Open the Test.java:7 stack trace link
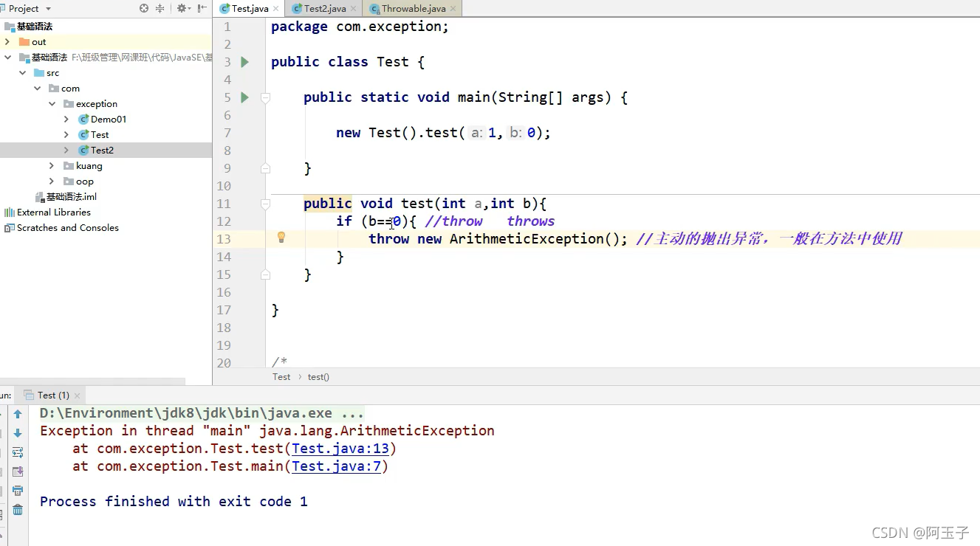The height and width of the screenshot is (546, 980). tap(336, 466)
